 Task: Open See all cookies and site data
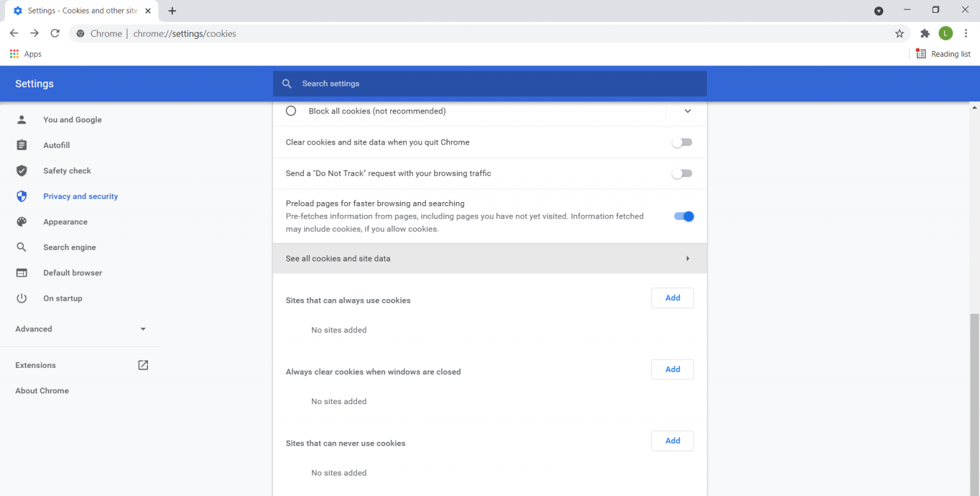489,258
